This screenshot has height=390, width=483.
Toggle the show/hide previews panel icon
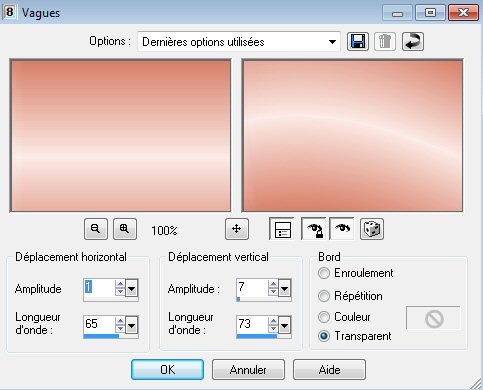click(x=282, y=229)
